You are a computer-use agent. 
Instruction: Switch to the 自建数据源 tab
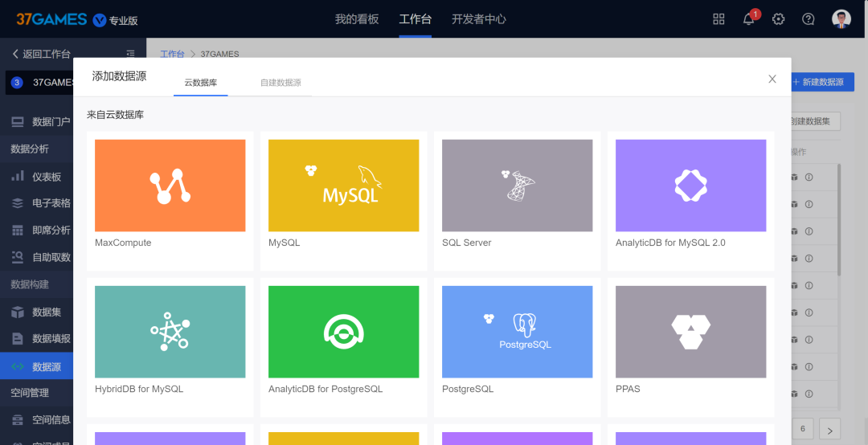280,83
